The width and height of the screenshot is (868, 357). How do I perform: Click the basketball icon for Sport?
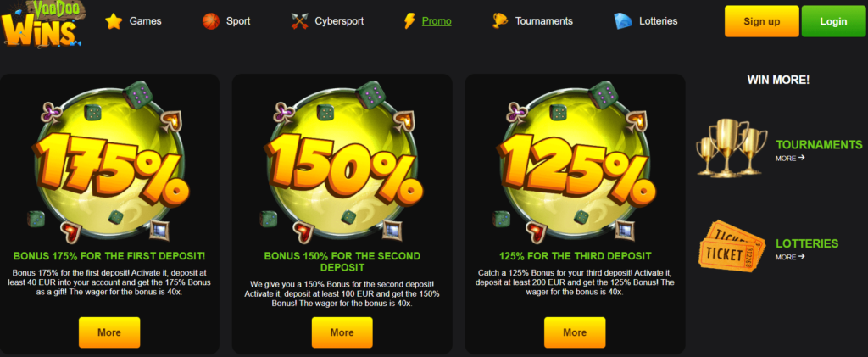point(211,21)
